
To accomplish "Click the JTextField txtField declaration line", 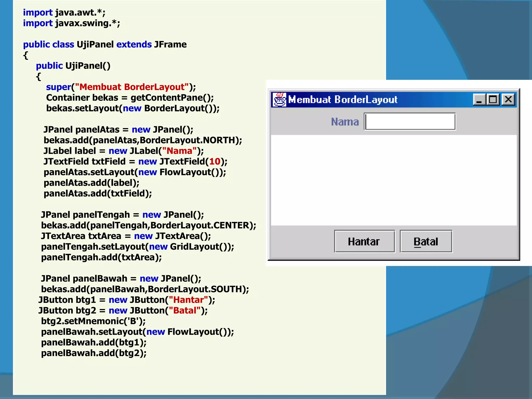I will 136,162.
